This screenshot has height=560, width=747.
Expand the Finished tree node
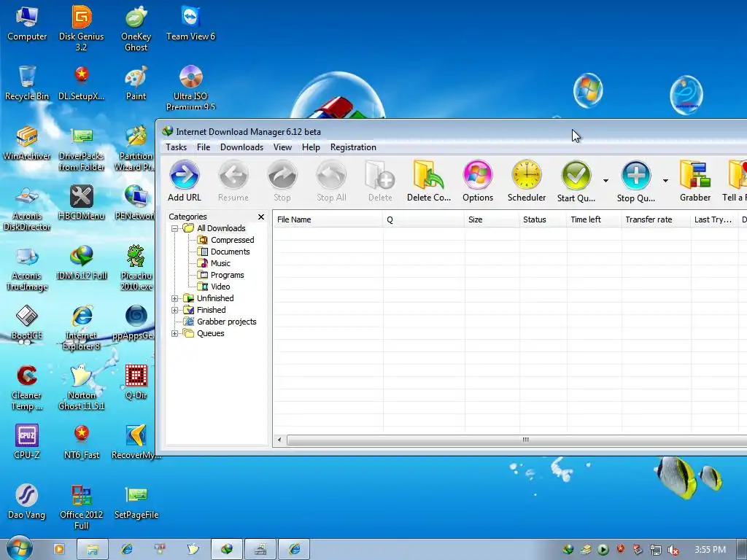[x=175, y=310]
